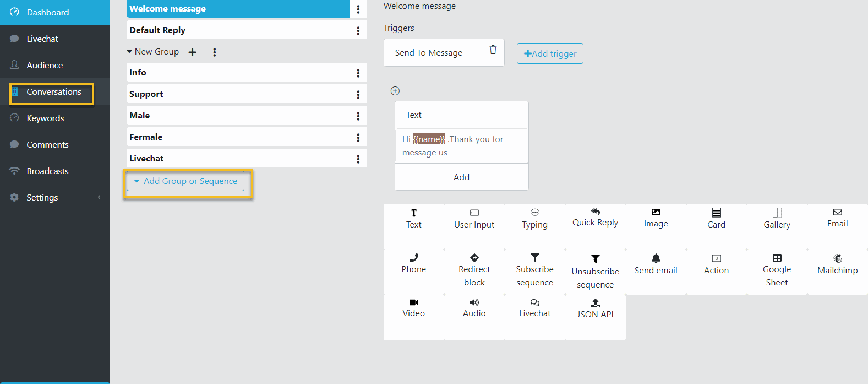Open options for Livechat block in list
Viewport: 868px width, 384px height.
point(358,159)
